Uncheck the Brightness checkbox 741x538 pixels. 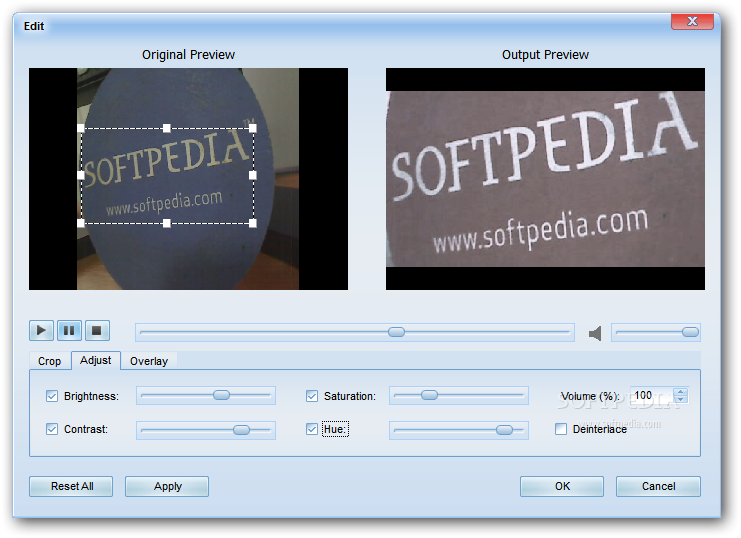tap(52, 396)
